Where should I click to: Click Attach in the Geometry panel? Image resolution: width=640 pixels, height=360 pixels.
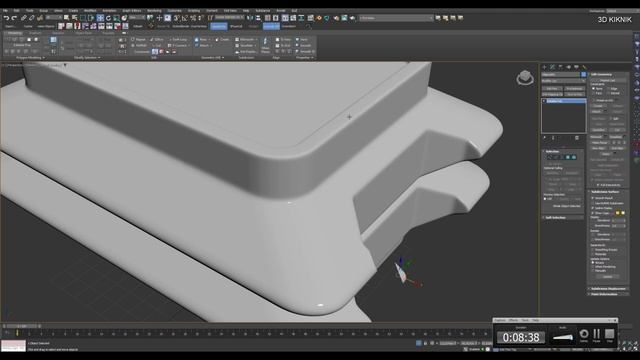[203, 46]
